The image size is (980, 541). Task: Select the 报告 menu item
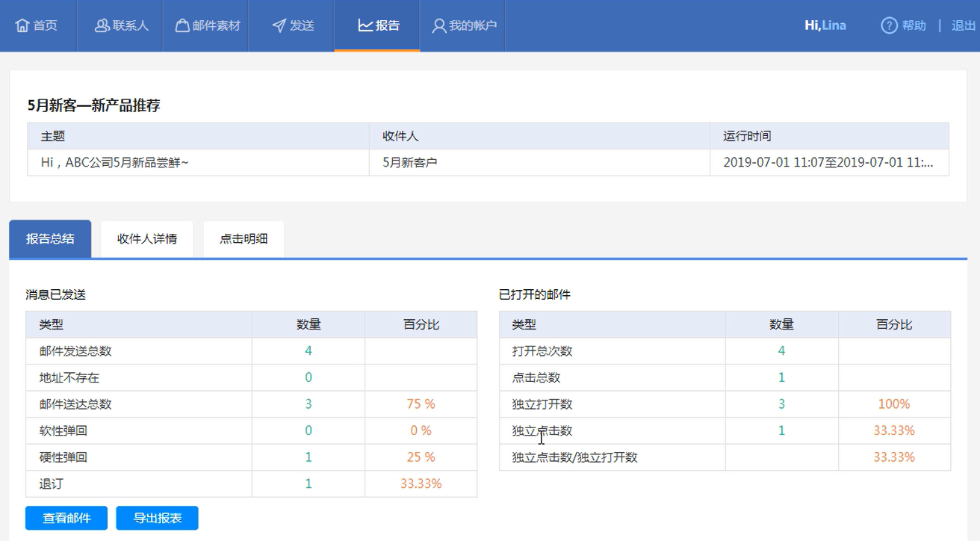point(377,25)
